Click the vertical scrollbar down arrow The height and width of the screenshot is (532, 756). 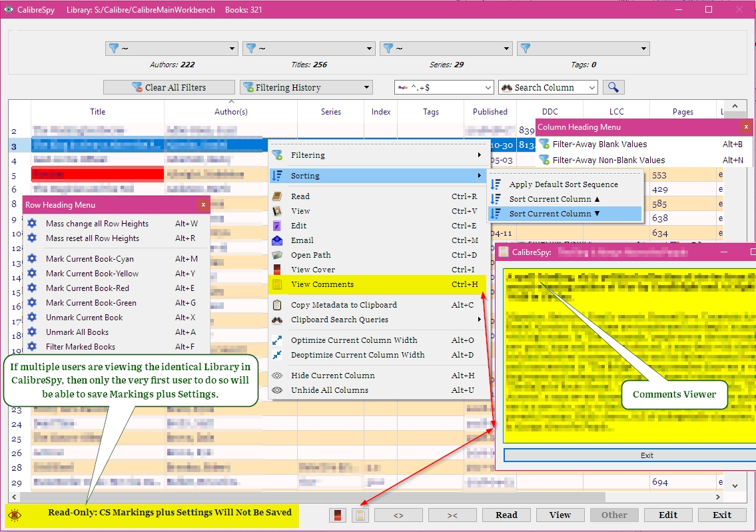(x=735, y=486)
